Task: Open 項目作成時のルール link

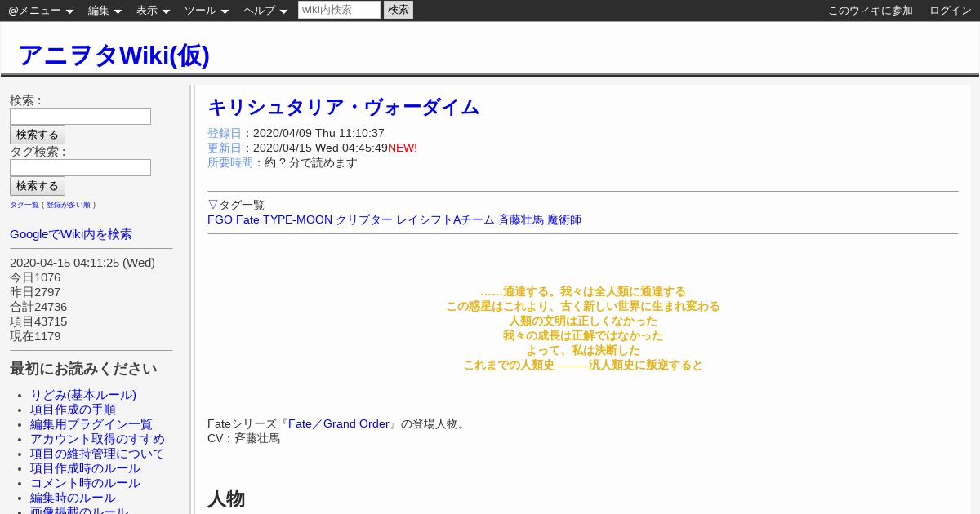Action: (x=85, y=468)
